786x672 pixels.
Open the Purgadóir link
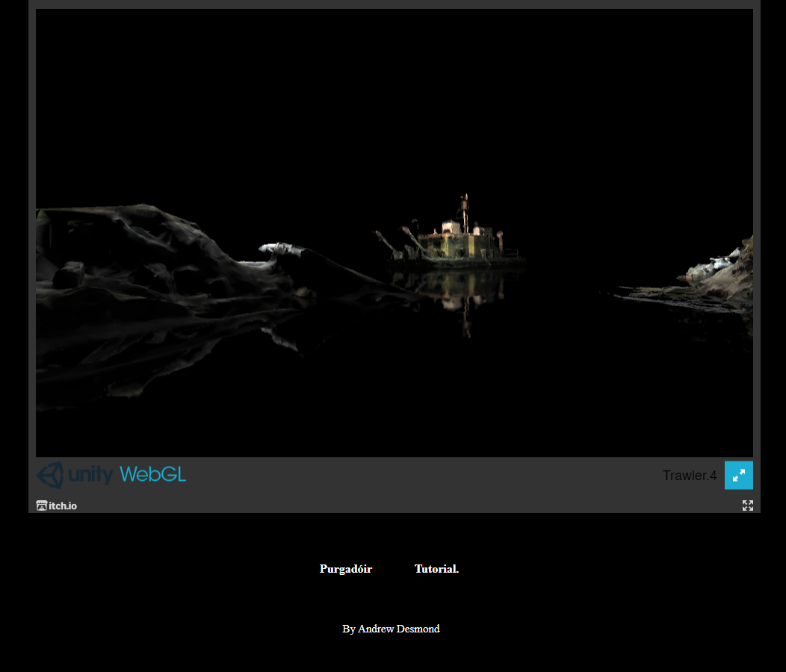coord(346,569)
